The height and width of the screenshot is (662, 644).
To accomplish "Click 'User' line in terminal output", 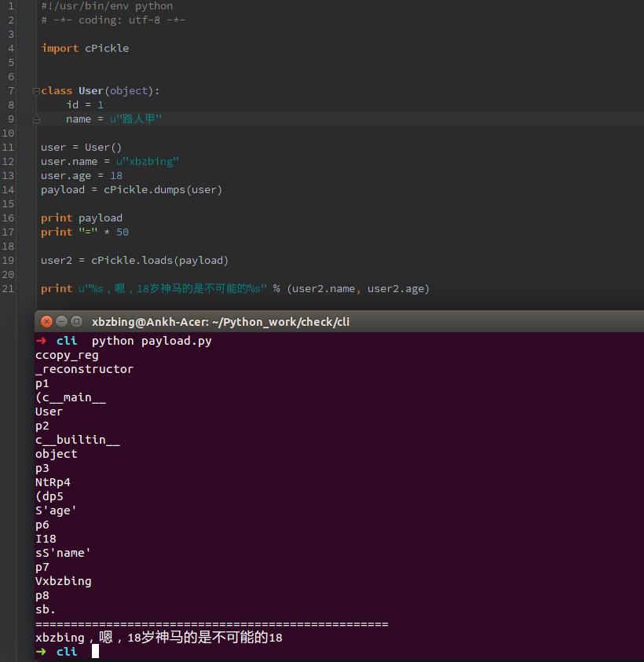I will click(x=49, y=411).
